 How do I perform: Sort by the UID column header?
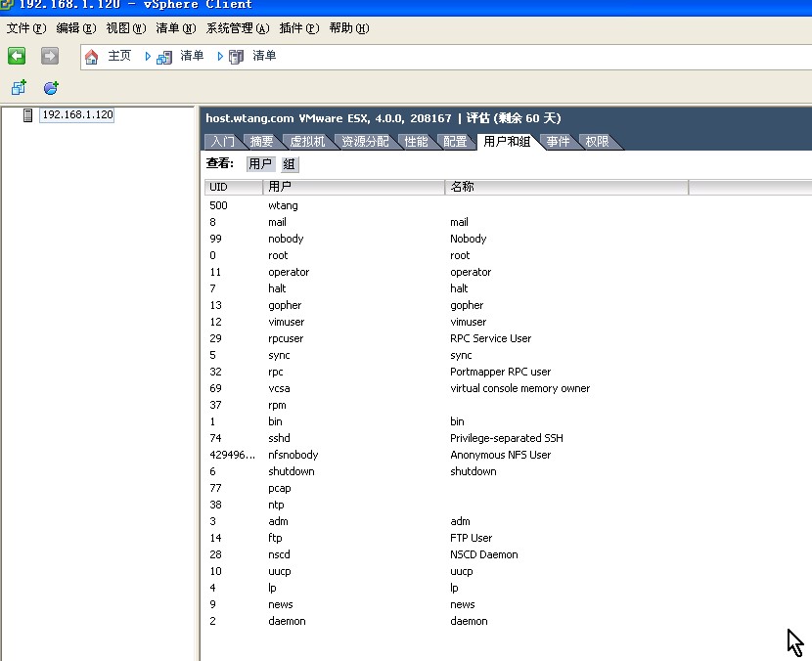(x=234, y=187)
